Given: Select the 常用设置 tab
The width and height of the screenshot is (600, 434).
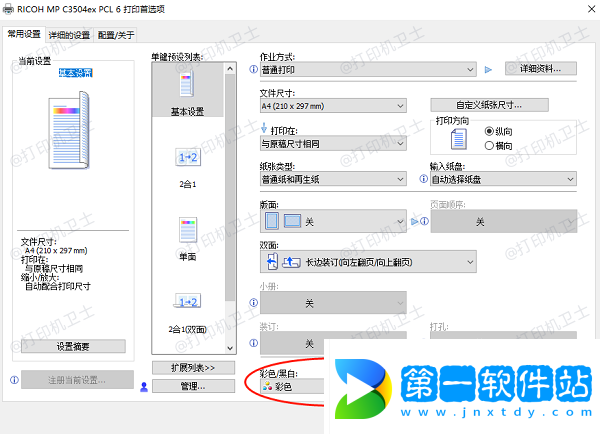Looking at the screenshot, I should point(24,34).
